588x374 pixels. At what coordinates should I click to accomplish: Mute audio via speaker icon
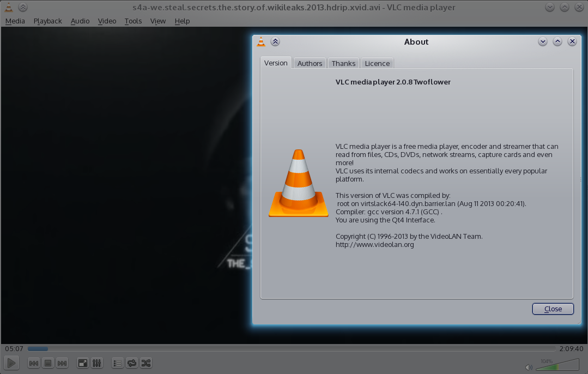coord(528,367)
